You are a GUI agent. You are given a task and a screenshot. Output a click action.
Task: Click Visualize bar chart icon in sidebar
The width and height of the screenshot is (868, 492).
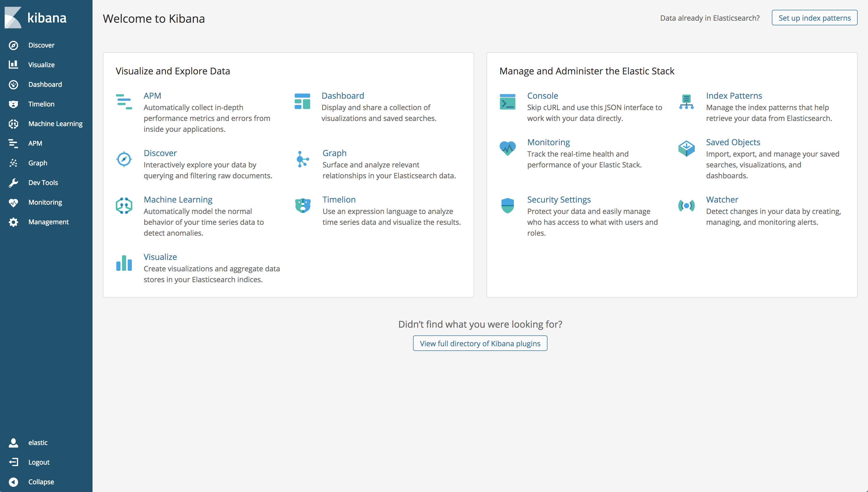pos(13,65)
